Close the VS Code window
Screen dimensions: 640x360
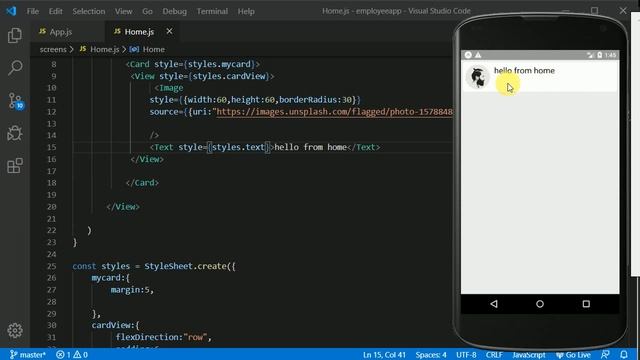[623, 11]
